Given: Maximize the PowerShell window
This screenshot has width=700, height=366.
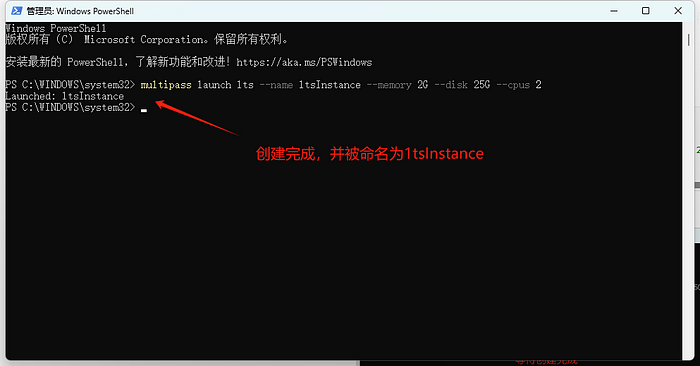Looking at the screenshot, I should coord(646,11).
